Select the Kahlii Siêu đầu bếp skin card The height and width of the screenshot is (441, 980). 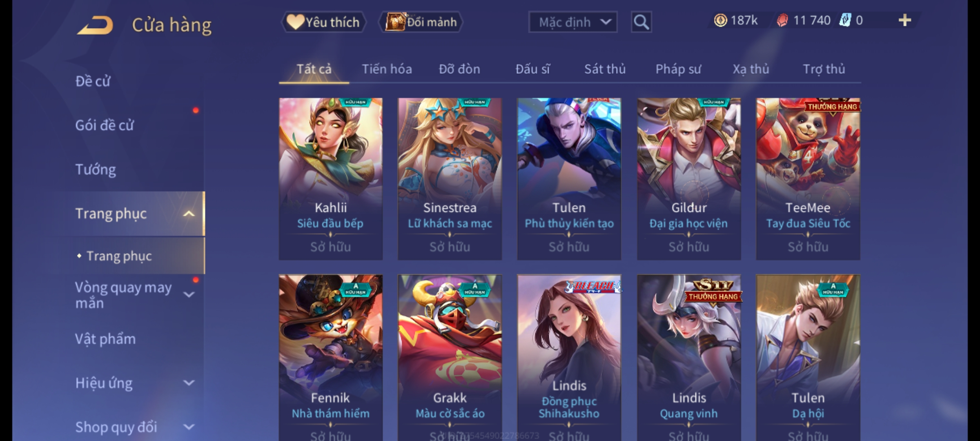point(331,179)
